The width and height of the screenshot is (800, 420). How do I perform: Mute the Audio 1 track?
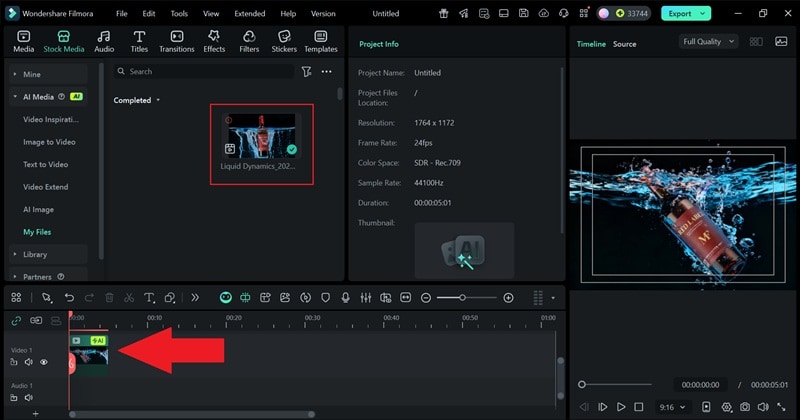pos(29,397)
